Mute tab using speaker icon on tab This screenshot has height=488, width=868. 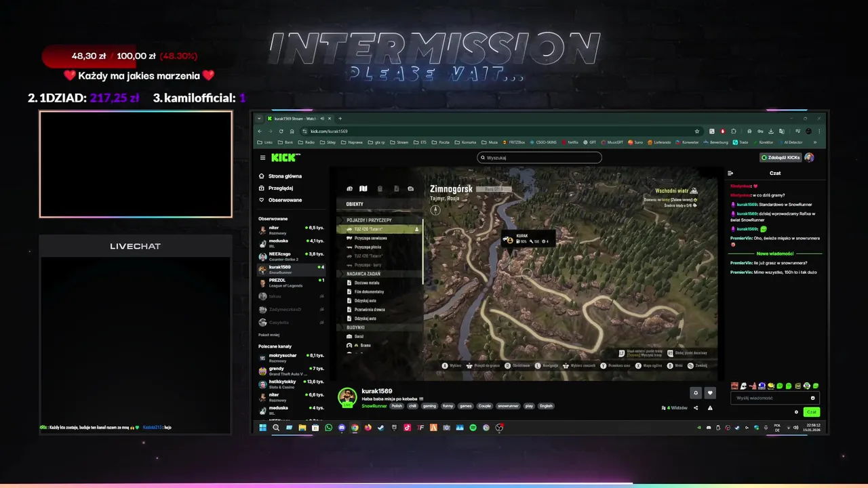point(321,119)
